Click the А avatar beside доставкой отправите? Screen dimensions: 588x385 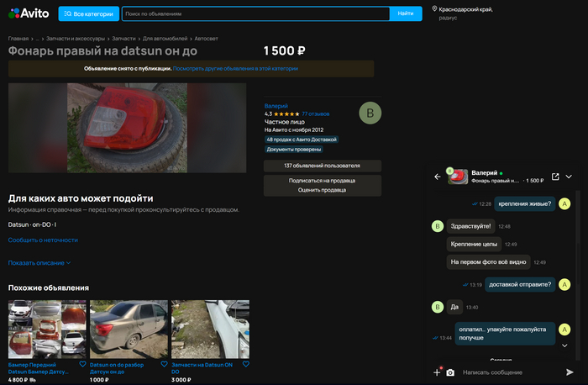point(564,284)
